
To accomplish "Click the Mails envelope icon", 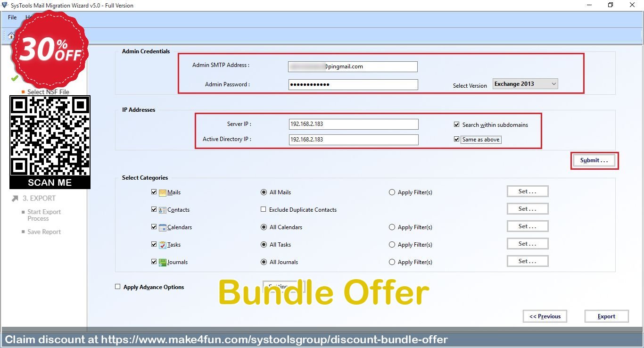I will pyautogui.click(x=163, y=192).
